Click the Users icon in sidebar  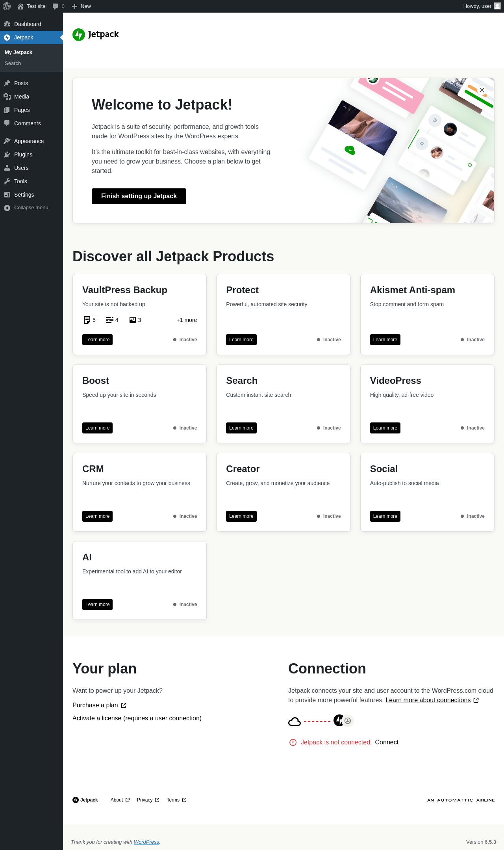tap(7, 168)
